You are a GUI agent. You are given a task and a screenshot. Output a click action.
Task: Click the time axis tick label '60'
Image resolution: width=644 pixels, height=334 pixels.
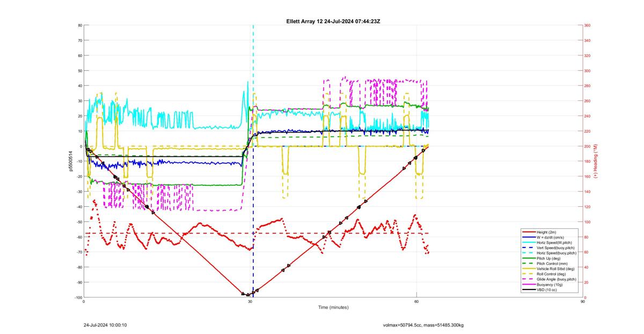coord(416,302)
